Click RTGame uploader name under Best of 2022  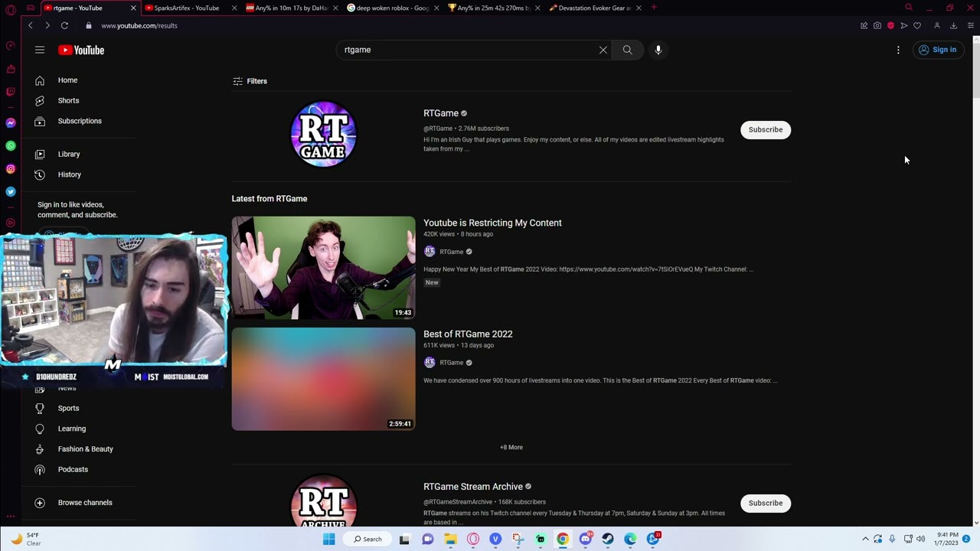click(451, 363)
